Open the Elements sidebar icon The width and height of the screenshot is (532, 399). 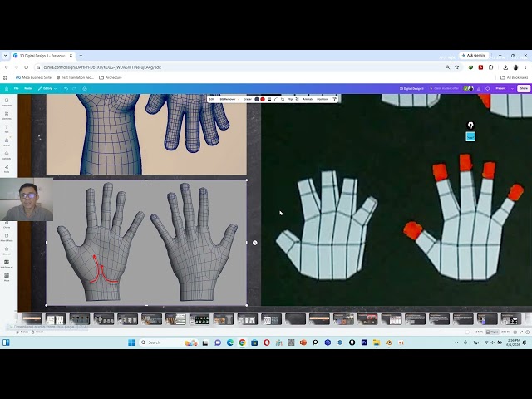7,116
